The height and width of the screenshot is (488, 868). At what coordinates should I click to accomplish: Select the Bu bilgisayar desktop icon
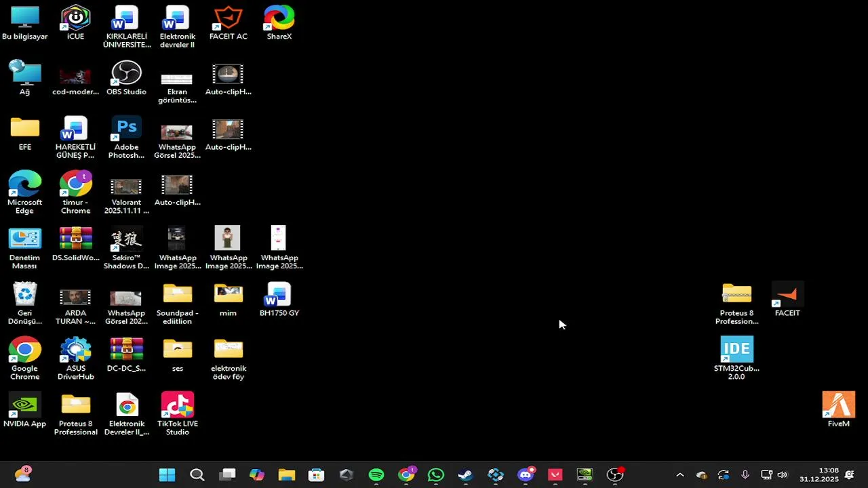(25, 24)
